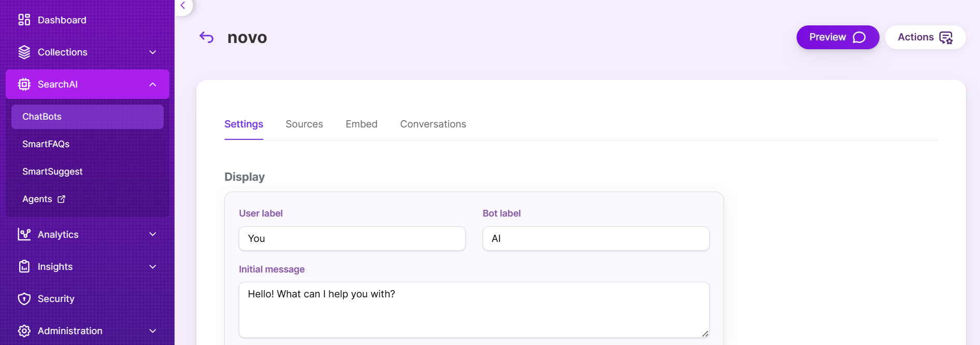Switch to the Sources tab
980x345 pixels.
[x=304, y=124]
